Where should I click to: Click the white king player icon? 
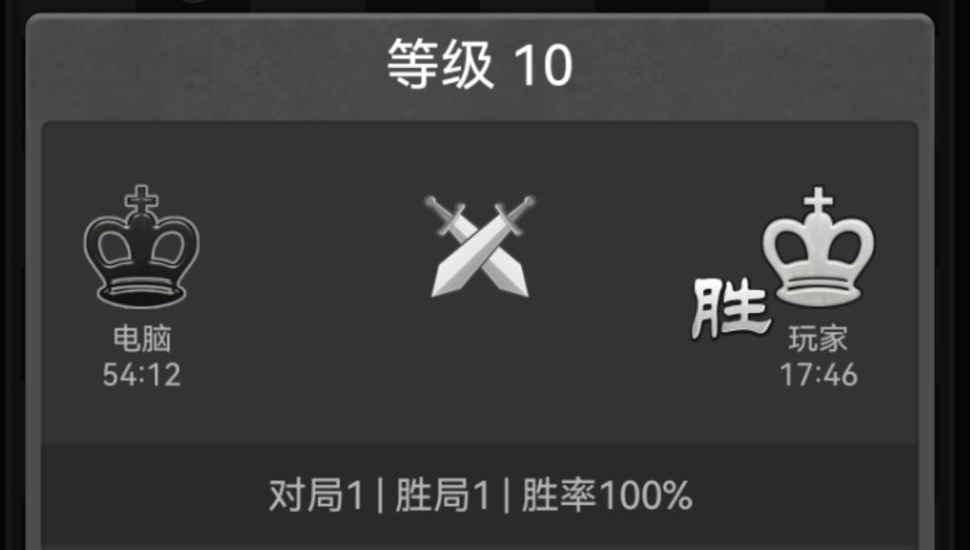818,246
